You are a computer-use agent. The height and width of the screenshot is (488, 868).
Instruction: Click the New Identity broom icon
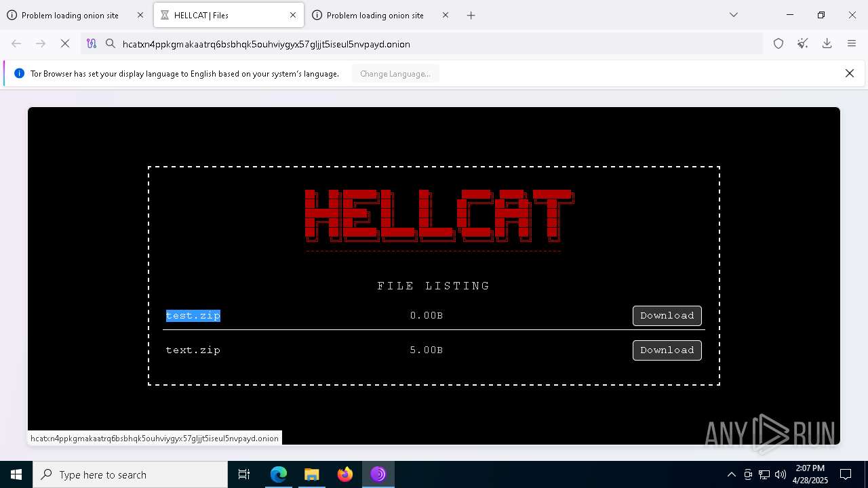pos(803,44)
